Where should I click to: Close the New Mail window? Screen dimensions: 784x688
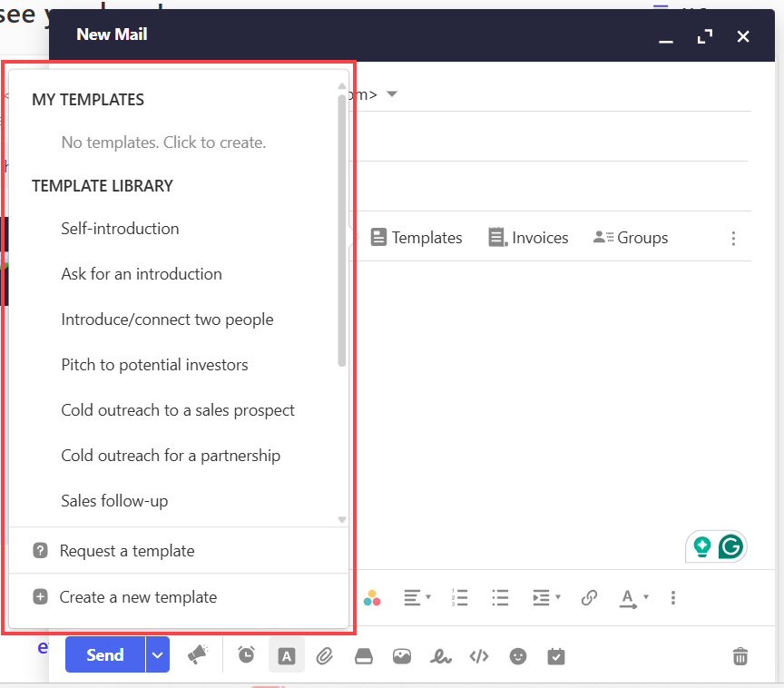tap(743, 36)
